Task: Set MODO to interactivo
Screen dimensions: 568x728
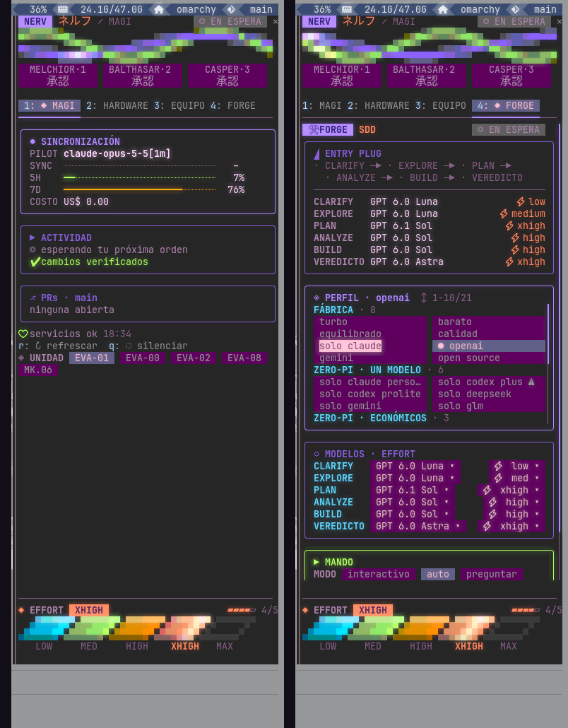Action: tap(379, 575)
